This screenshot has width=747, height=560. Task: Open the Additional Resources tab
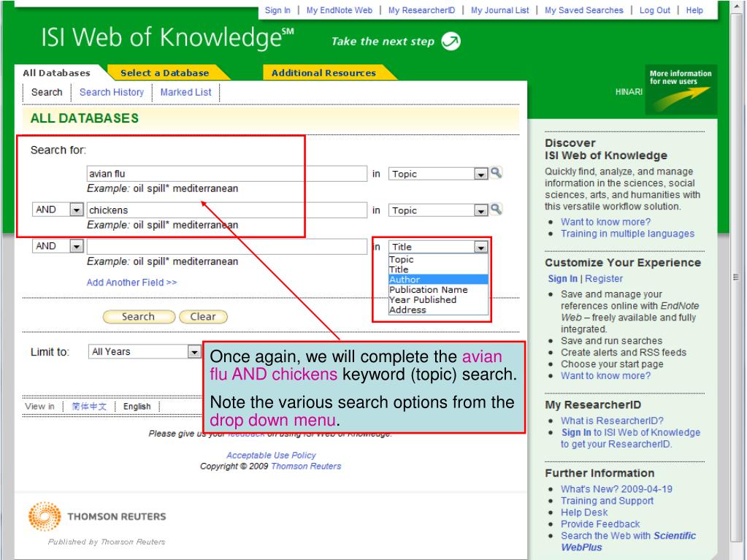(x=324, y=73)
